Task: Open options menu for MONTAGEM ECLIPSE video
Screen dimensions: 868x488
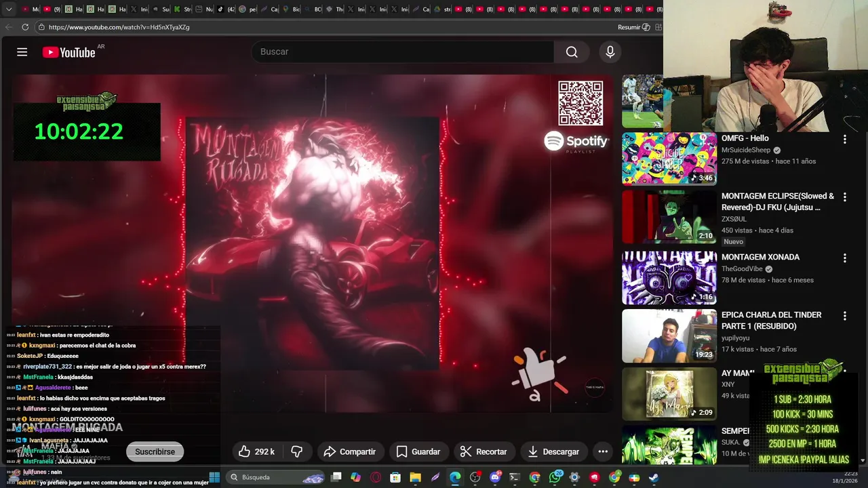Action: pos(844,197)
